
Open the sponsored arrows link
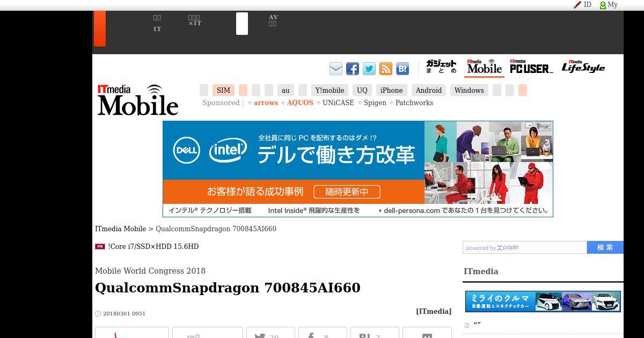(266, 103)
